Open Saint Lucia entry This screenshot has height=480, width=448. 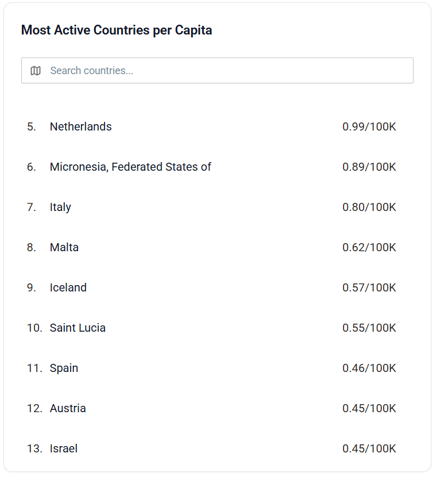tap(78, 328)
